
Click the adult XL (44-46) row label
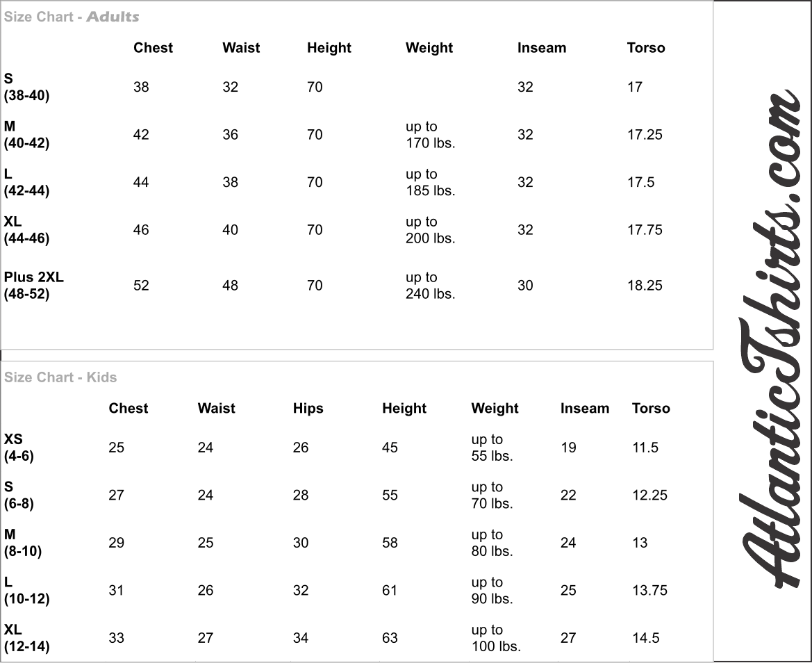[x=26, y=230]
